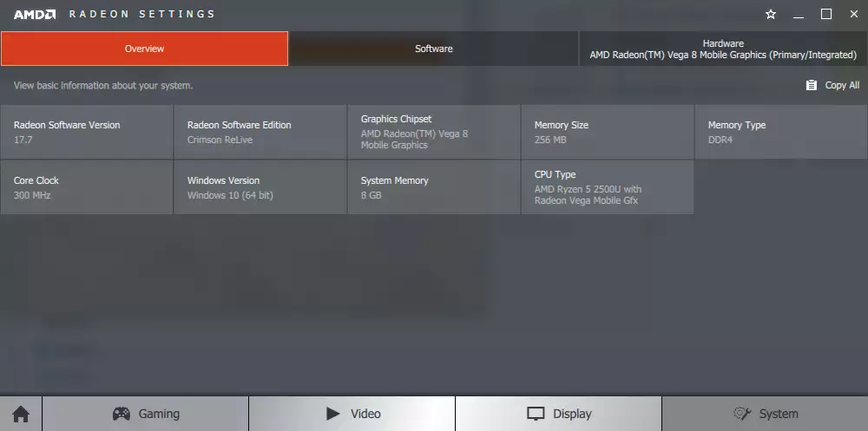Viewport: 868px width, 431px height.
Task: Open the Hardware Vega 8 tab
Action: coord(723,49)
